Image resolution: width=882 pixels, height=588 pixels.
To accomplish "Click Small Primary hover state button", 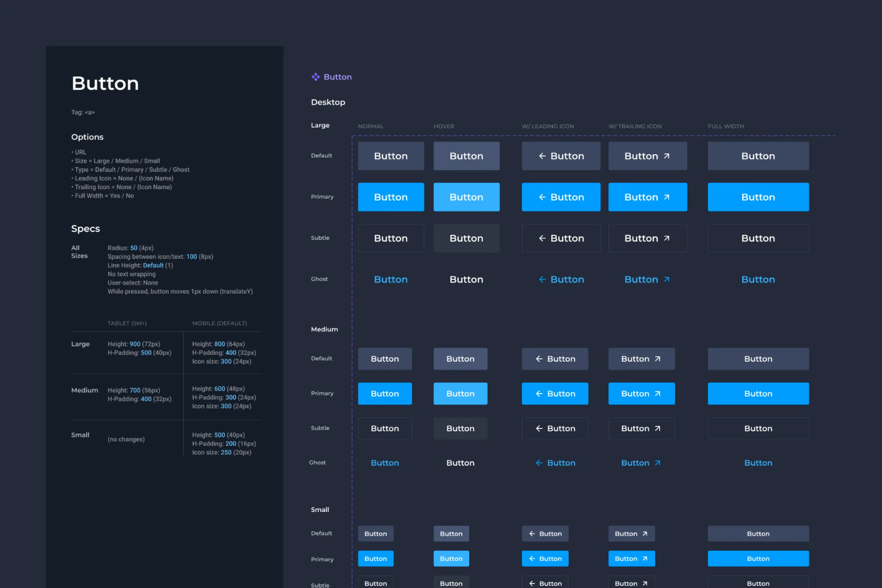I will coord(451,559).
